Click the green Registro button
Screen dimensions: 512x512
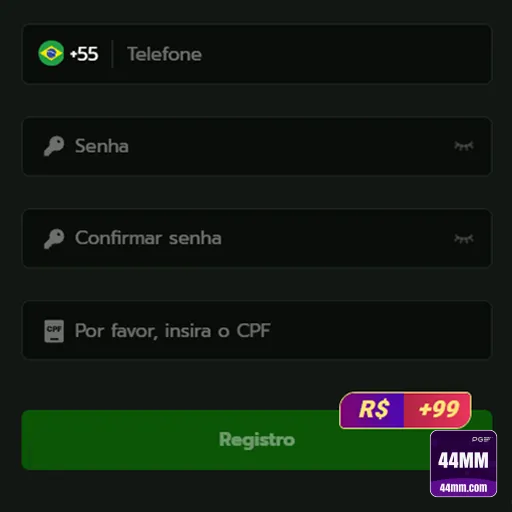pos(257,440)
